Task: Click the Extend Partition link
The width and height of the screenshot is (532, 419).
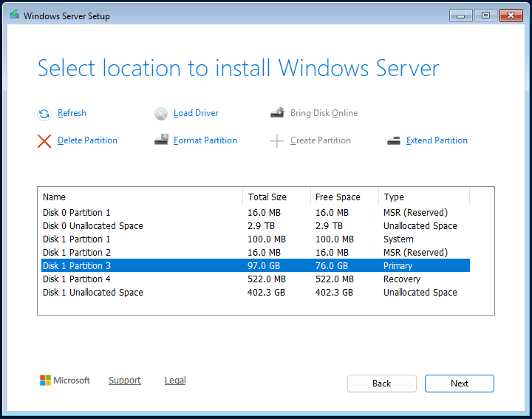Action: (x=437, y=140)
